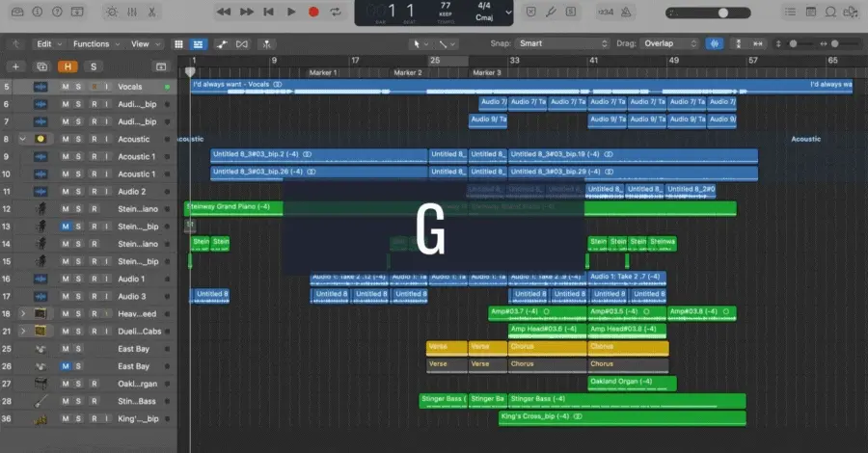Viewport: 868px width, 453px height.
Task: Open the Library panel icon
Action: point(17,12)
